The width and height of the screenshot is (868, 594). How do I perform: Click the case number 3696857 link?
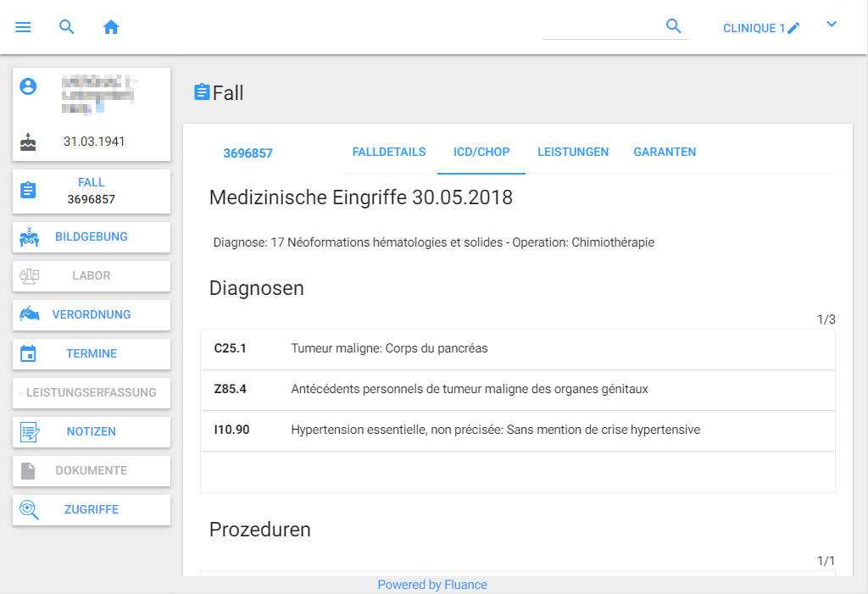pyautogui.click(x=248, y=153)
